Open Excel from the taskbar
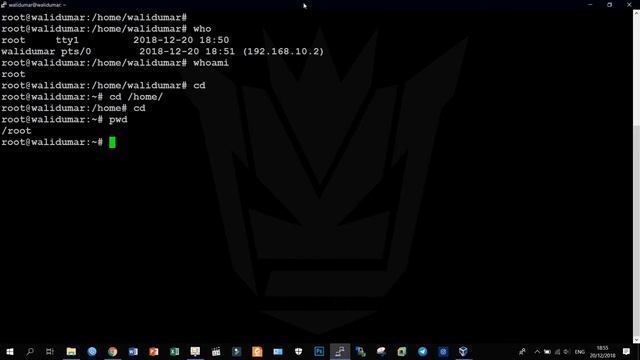 tap(175, 351)
